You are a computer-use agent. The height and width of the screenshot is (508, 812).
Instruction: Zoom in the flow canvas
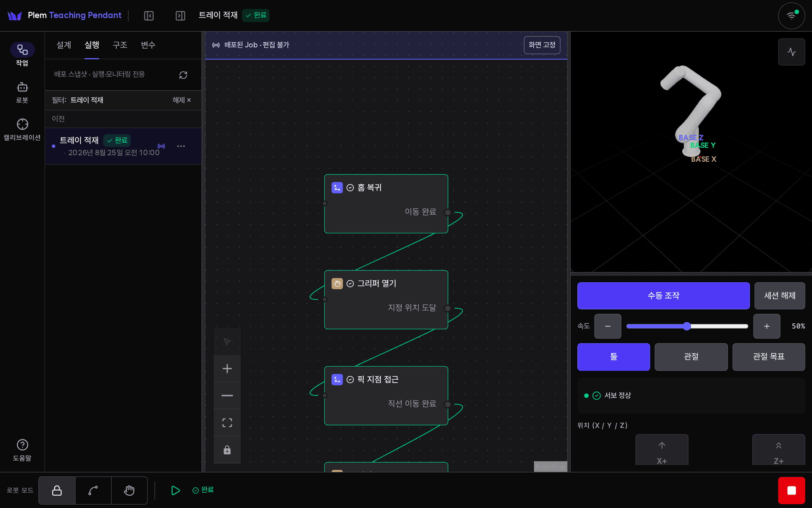click(x=227, y=369)
